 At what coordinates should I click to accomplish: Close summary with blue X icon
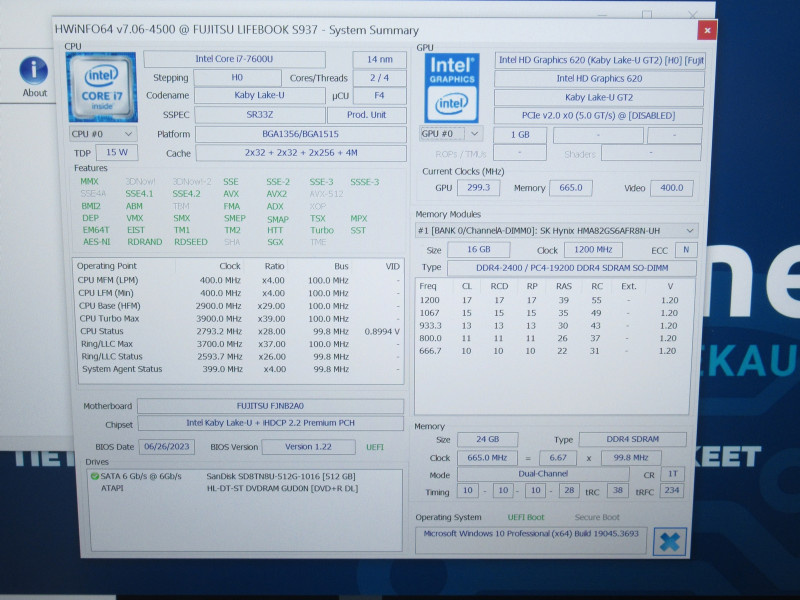point(670,542)
